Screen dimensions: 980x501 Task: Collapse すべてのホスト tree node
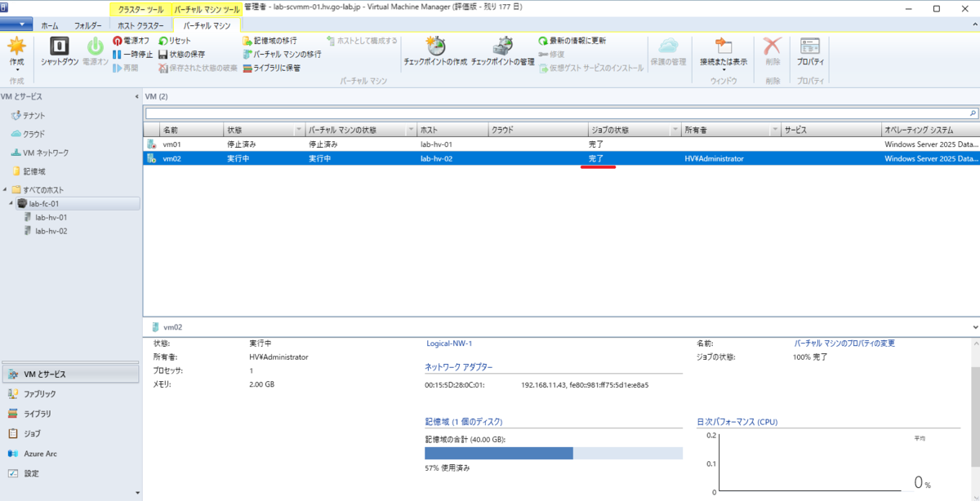click(x=6, y=190)
